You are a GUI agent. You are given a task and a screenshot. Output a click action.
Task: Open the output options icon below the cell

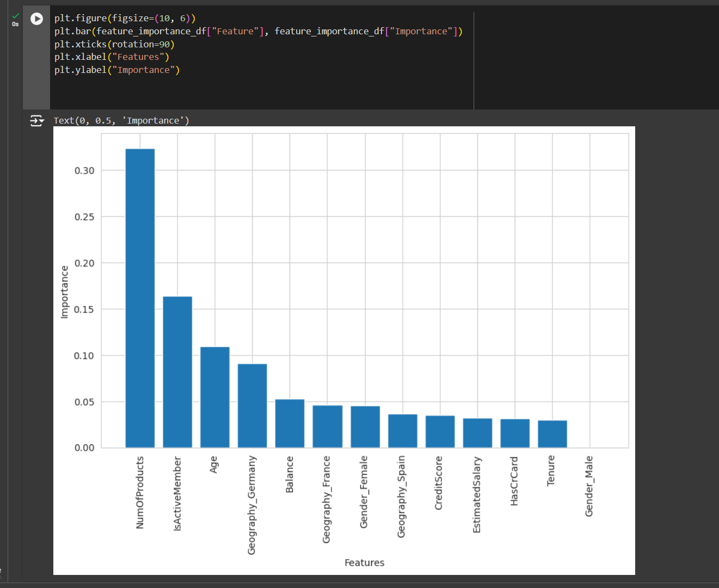pos(36,121)
